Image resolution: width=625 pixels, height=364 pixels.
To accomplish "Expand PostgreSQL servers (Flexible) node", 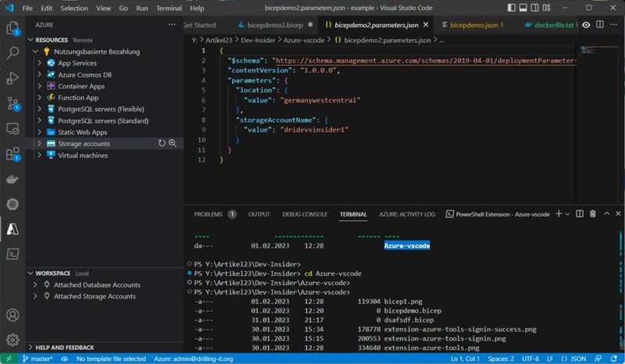I will pyautogui.click(x=40, y=109).
